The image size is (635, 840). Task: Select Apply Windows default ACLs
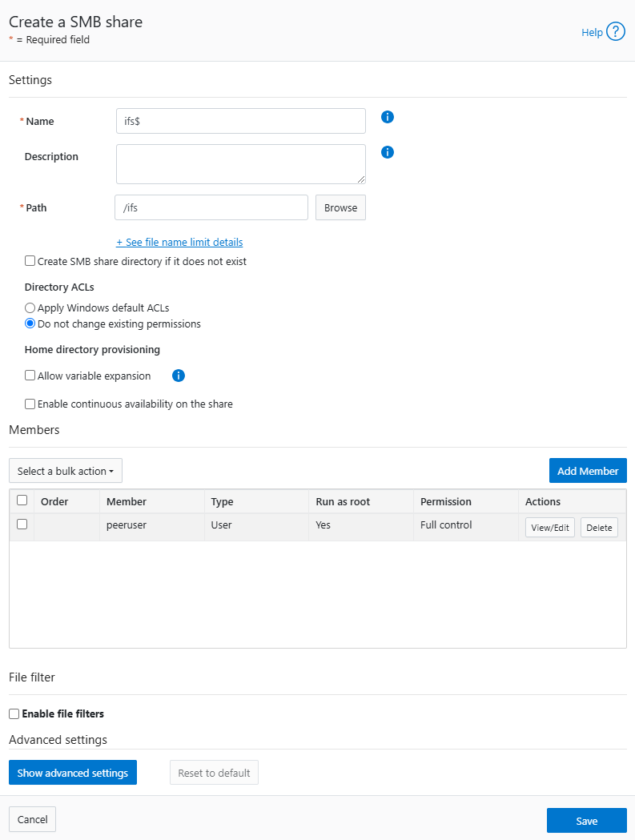click(x=30, y=307)
